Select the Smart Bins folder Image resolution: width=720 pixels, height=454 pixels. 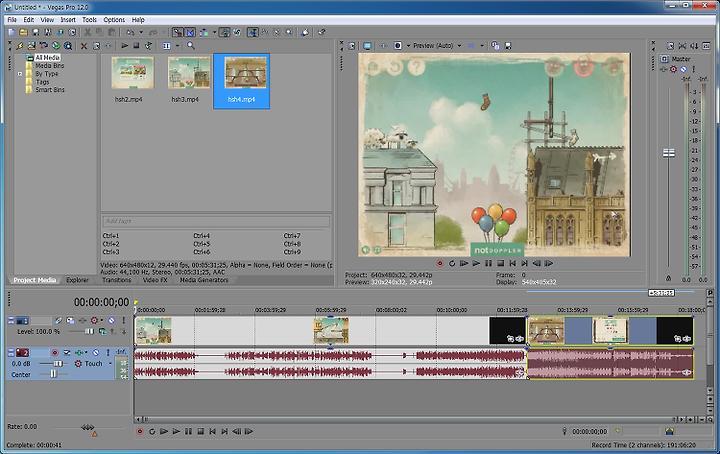50,90
